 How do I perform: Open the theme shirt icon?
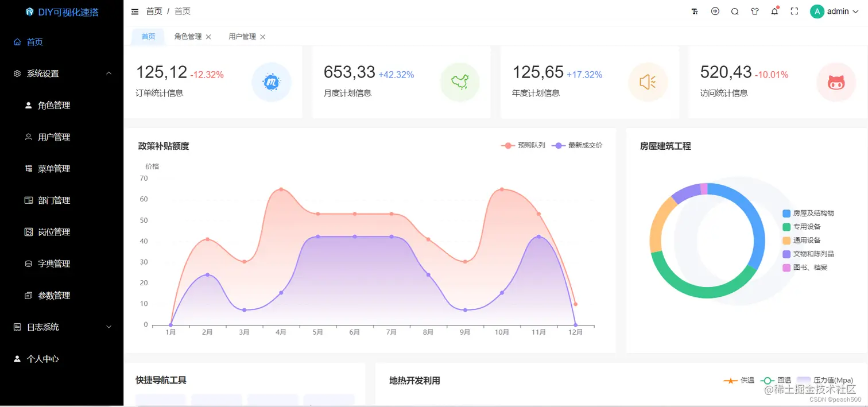coord(755,11)
